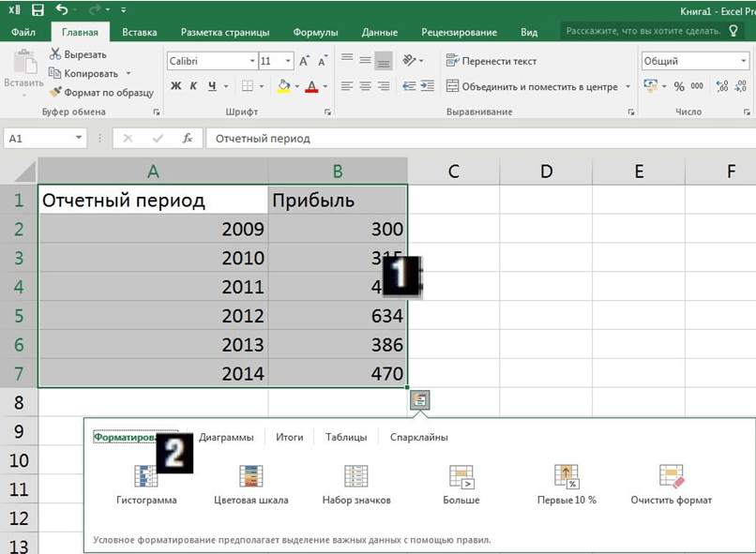756x554 pixels.
Task: Click the Гистограмма data bars icon
Action: click(146, 477)
